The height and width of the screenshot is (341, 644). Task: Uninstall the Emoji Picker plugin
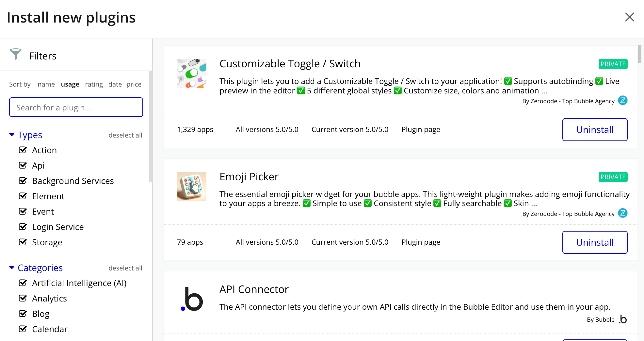[595, 242]
